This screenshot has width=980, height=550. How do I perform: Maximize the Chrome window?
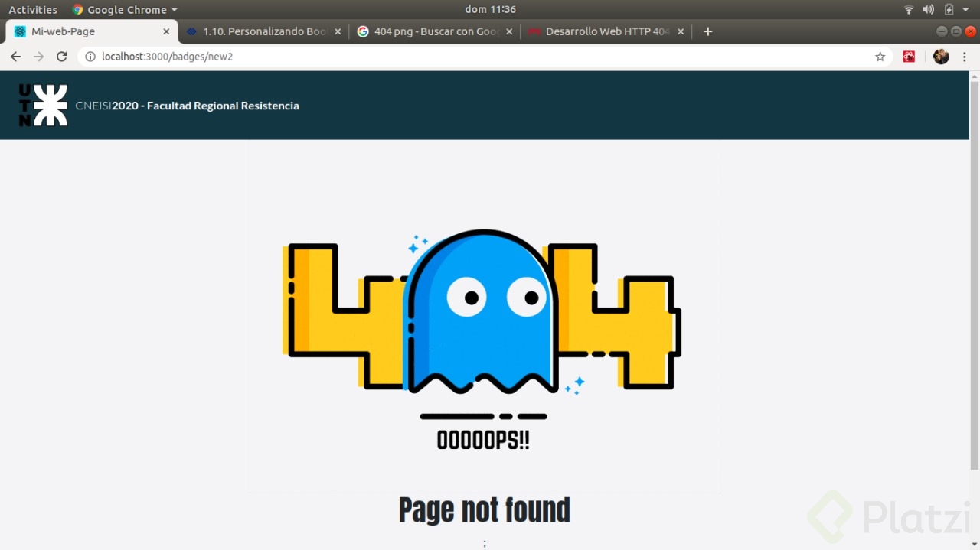tap(956, 31)
